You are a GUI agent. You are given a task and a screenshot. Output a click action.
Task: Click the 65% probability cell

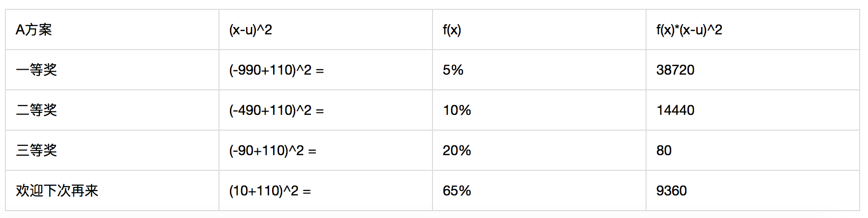tap(457, 191)
